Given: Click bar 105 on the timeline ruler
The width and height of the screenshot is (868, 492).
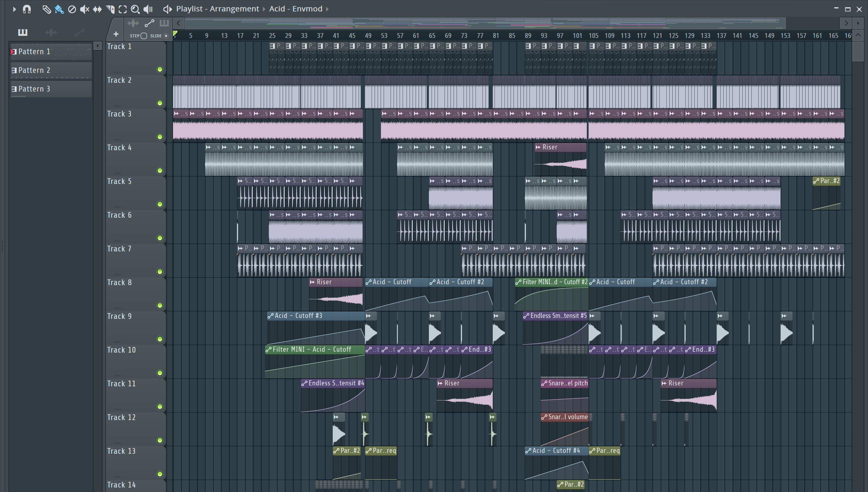Looking at the screenshot, I should pyautogui.click(x=593, y=36).
